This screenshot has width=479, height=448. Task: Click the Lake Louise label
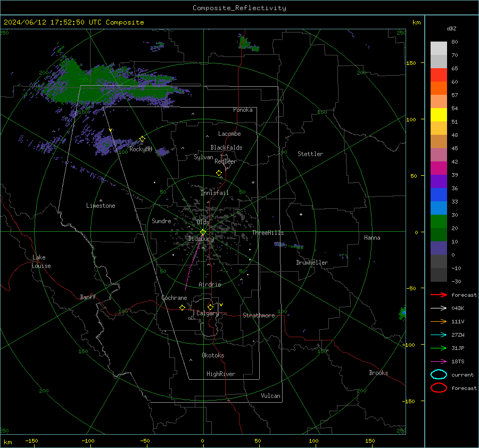click(41, 262)
